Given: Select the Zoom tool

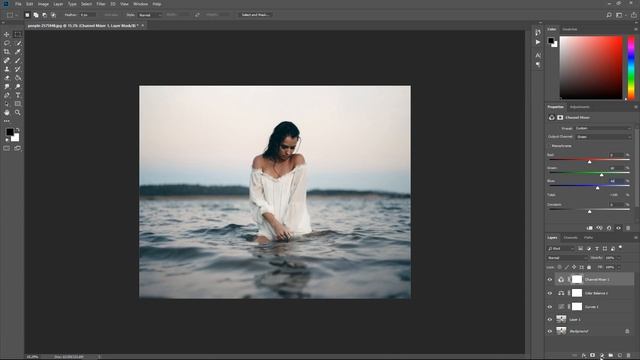Looking at the screenshot, I should tap(18, 112).
